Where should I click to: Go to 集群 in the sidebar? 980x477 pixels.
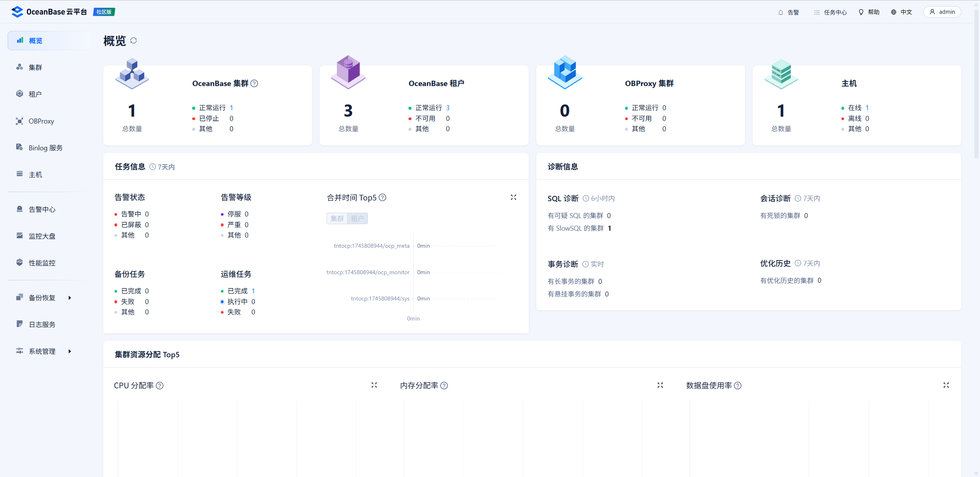[35, 67]
